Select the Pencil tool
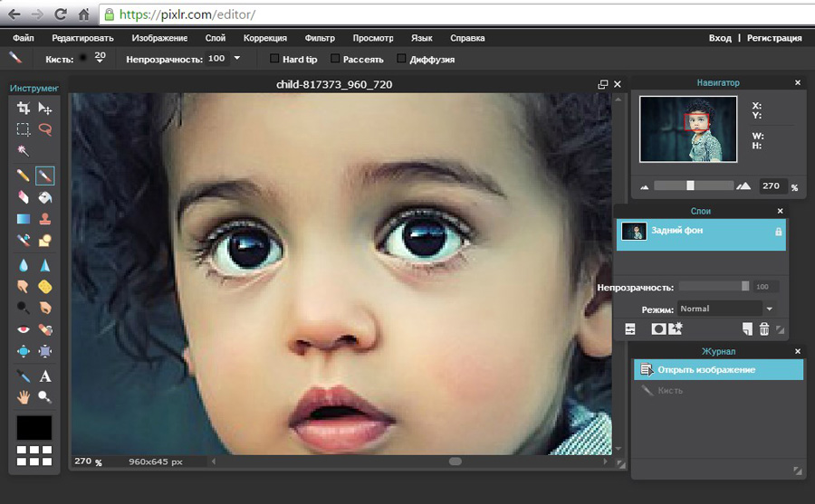The image size is (815, 504). click(24, 175)
